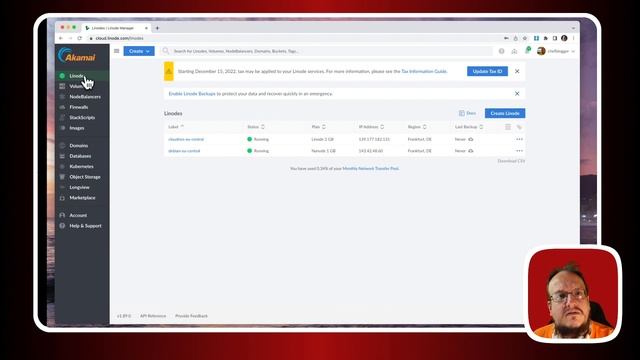Open the debian Linode label link
The width and height of the screenshot is (640, 360).
click(184, 151)
